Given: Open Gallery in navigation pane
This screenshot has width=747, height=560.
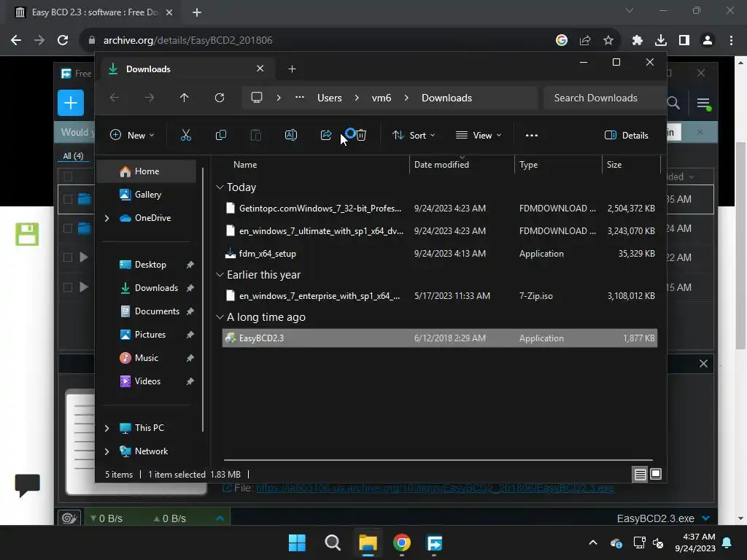Looking at the screenshot, I should click(x=146, y=195).
